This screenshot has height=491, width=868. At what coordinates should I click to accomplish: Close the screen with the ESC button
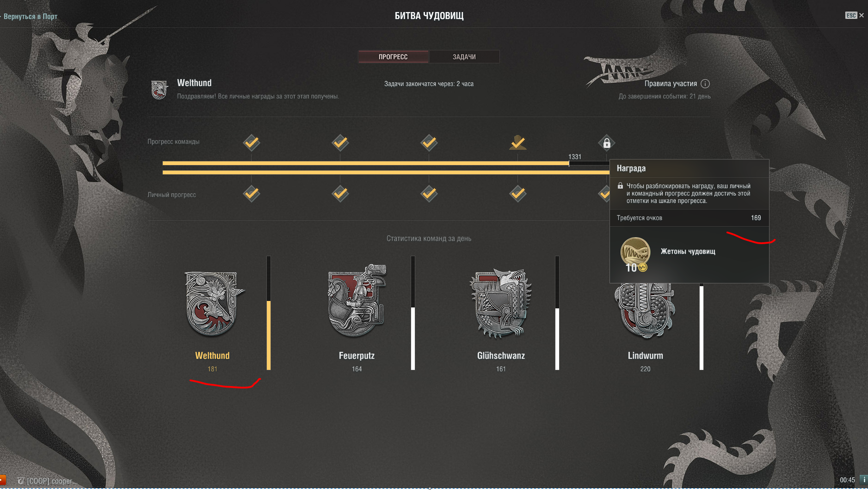(x=854, y=15)
